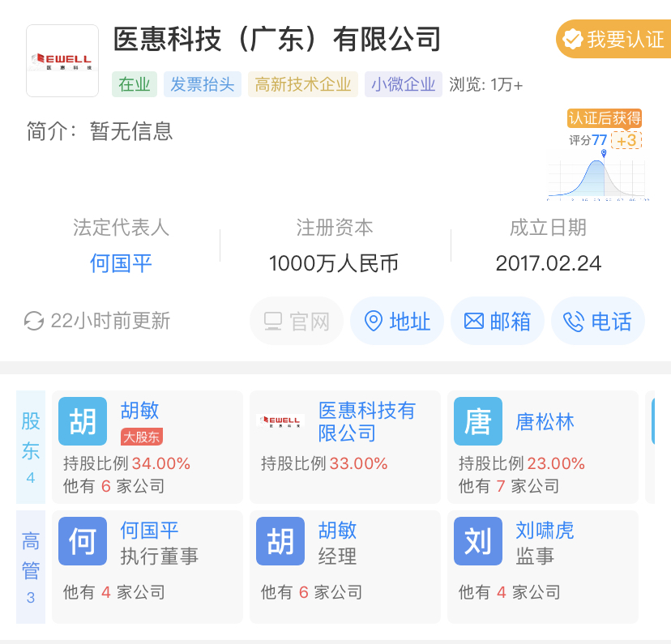Open the legal representative 何国平 link
The height and width of the screenshot is (644, 671).
coord(121,263)
